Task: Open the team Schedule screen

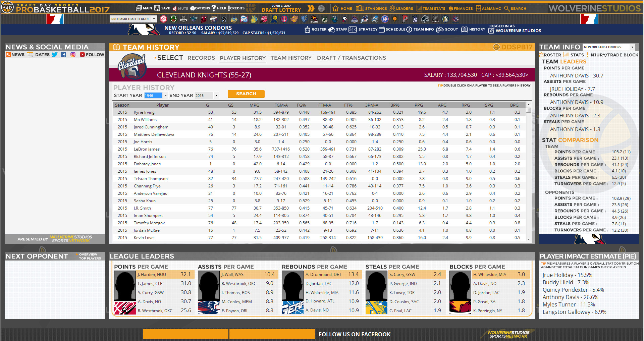Action: click(392, 30)
